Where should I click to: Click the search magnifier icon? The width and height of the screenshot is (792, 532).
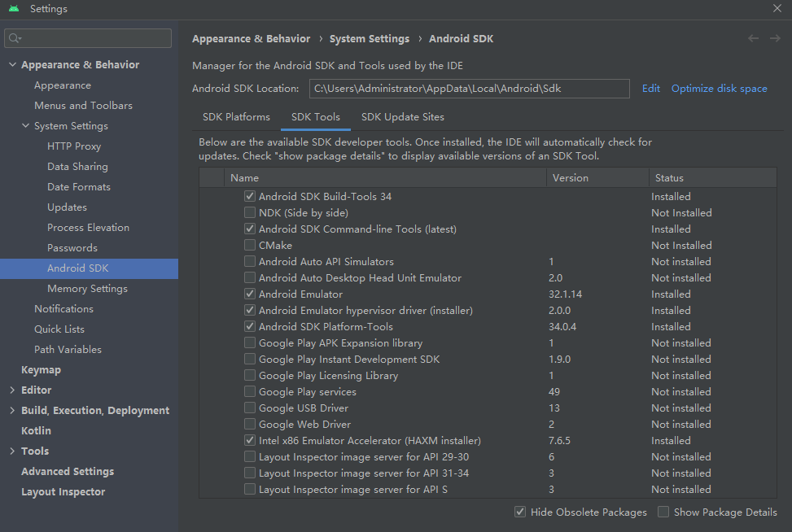15,38
